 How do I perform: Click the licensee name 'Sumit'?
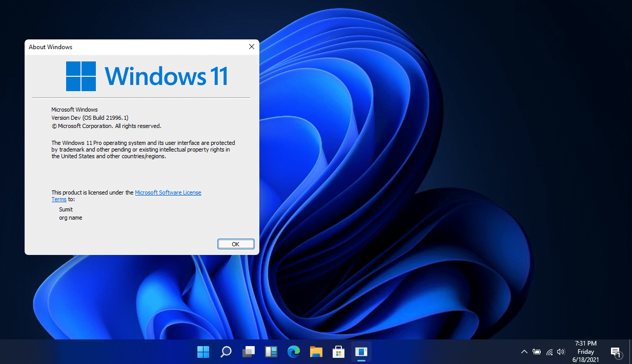click(x=66, y=209)
